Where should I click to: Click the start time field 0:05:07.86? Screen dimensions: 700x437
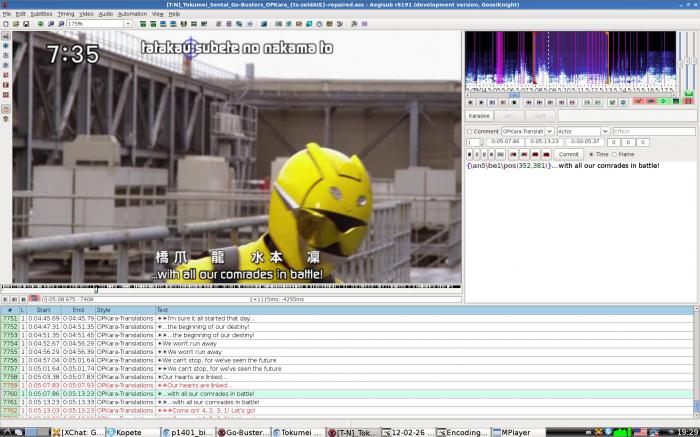coord(505,142)
